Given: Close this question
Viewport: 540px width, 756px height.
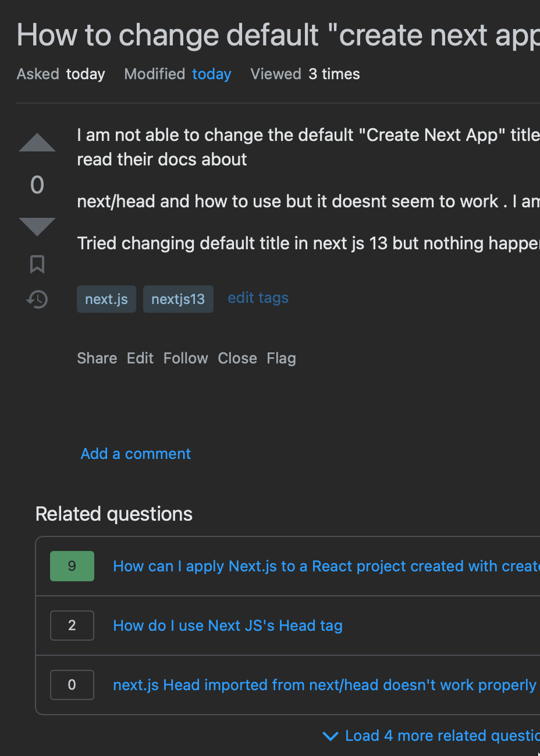Looking at the screenshot, I should (237, 358).
